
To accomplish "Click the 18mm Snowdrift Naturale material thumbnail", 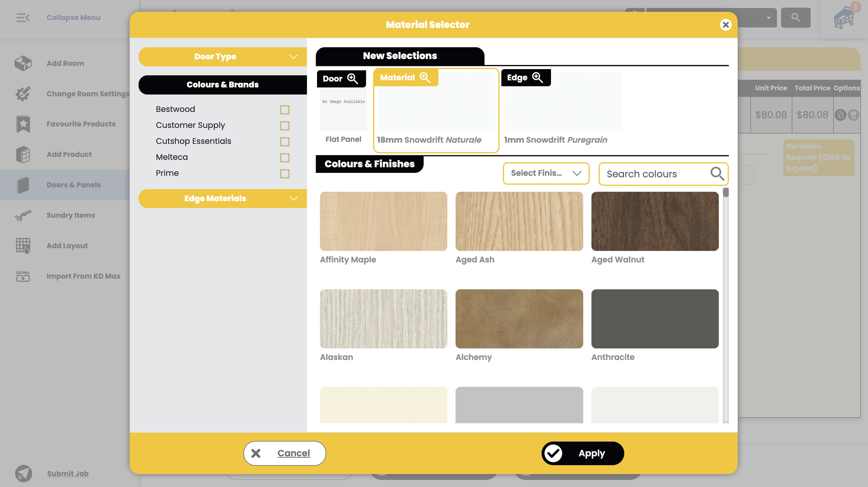I will [436, 101].
